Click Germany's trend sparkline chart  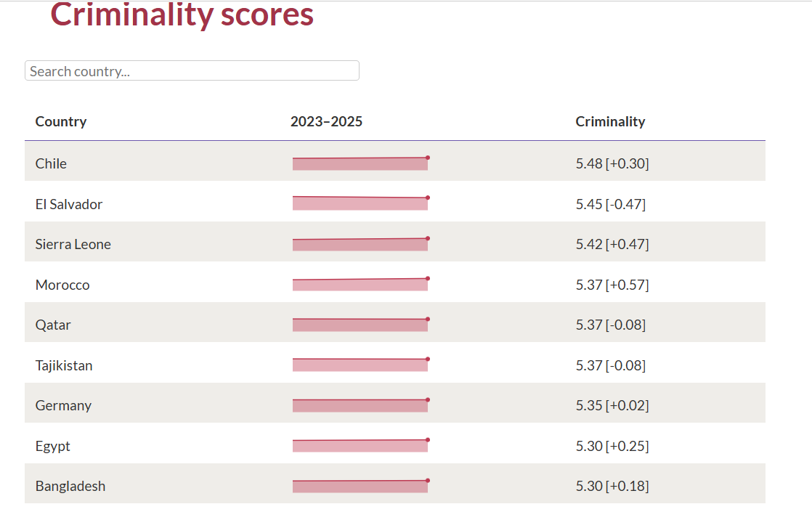360,405
